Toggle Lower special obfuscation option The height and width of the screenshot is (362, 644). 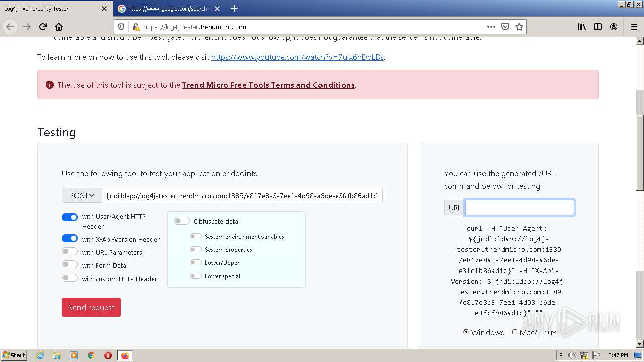pos(196,276)
